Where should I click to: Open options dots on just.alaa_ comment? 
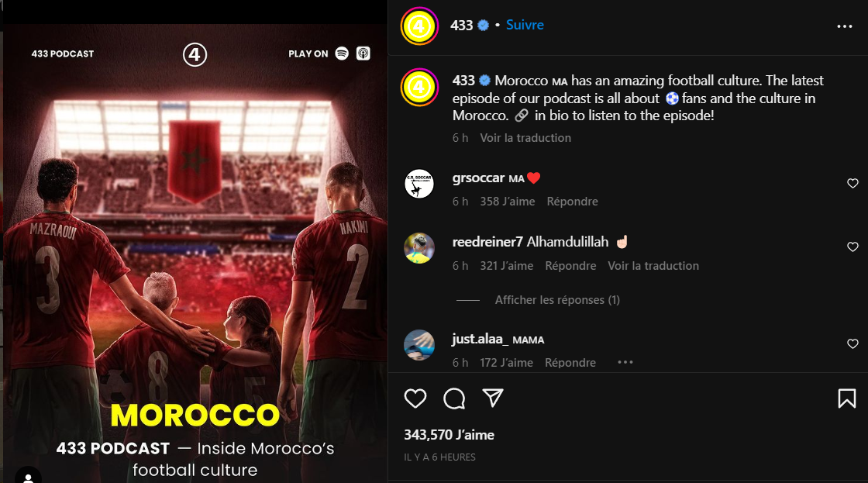click(625, 362)
